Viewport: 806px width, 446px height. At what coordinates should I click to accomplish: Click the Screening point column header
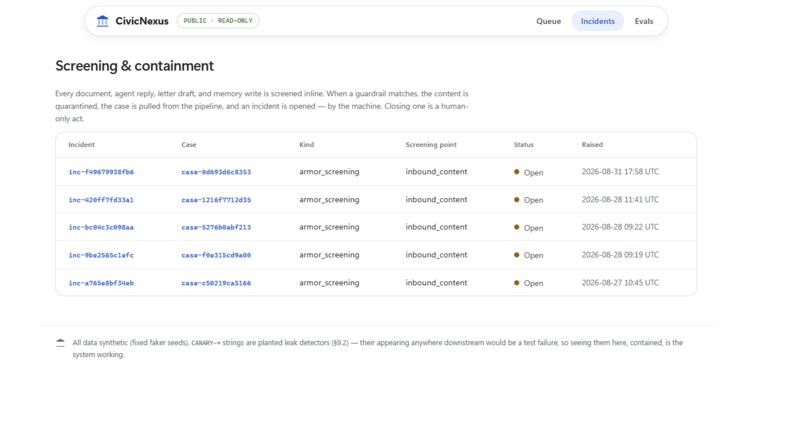coord(431,144)
